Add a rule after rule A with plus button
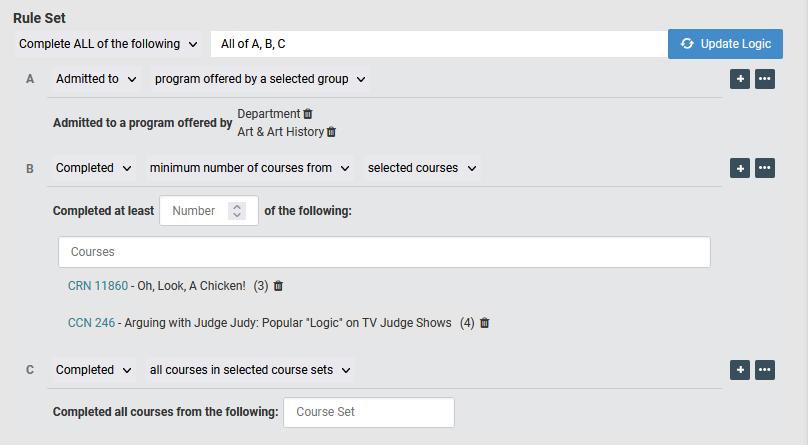 click(x=740, y=79)
